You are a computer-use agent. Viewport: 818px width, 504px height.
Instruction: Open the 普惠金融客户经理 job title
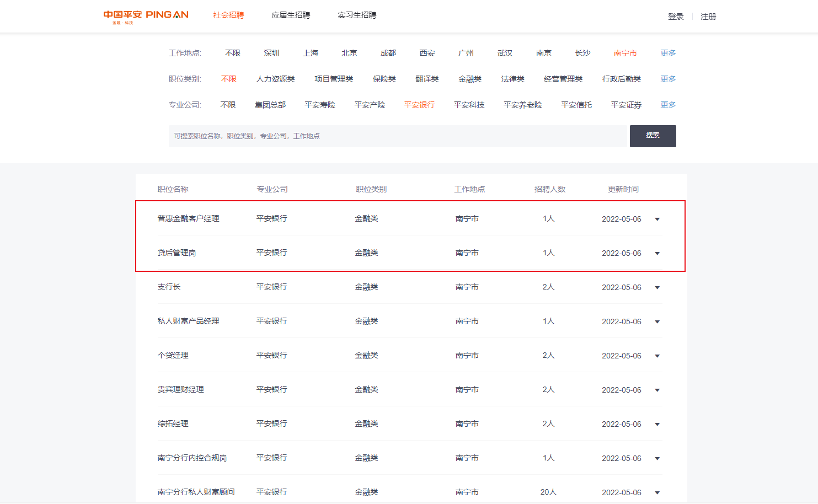(188, 219)
